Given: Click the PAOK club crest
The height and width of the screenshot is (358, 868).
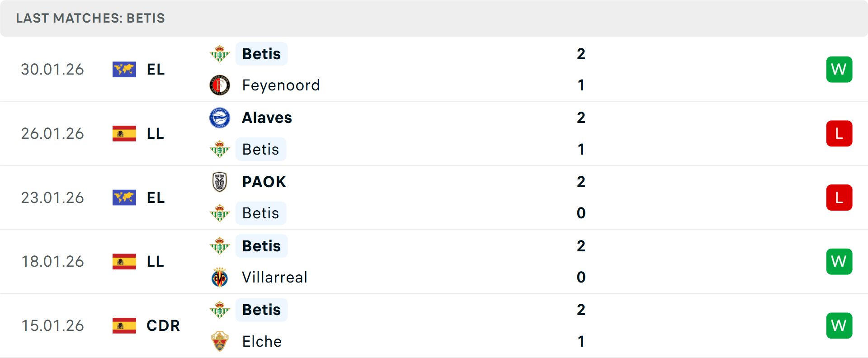Looking at the screenshot, I should click(x=220, y=182).
